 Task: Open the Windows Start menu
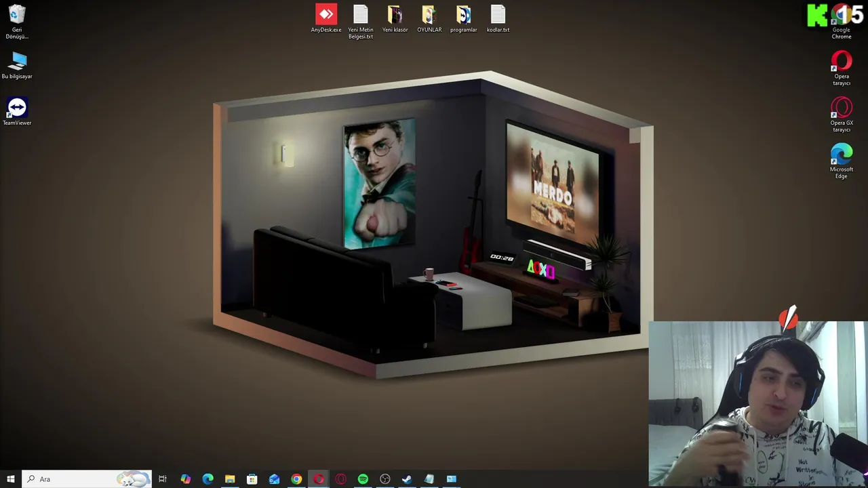[11, 479]
